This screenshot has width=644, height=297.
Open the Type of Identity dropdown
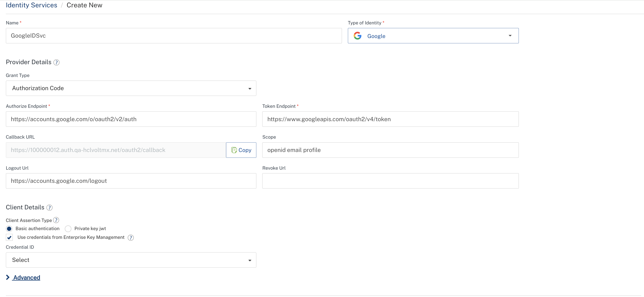pos(510,36)
